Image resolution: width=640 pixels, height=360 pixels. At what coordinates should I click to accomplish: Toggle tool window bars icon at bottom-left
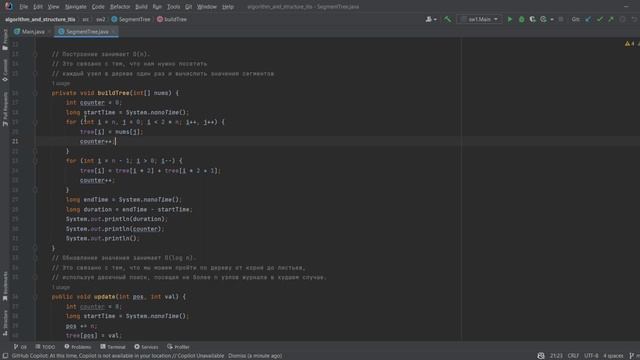[x=5, y=356]
